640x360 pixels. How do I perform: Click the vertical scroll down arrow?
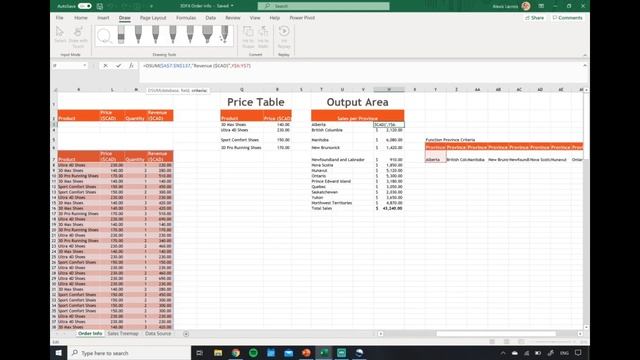click(x=587, y=327)
